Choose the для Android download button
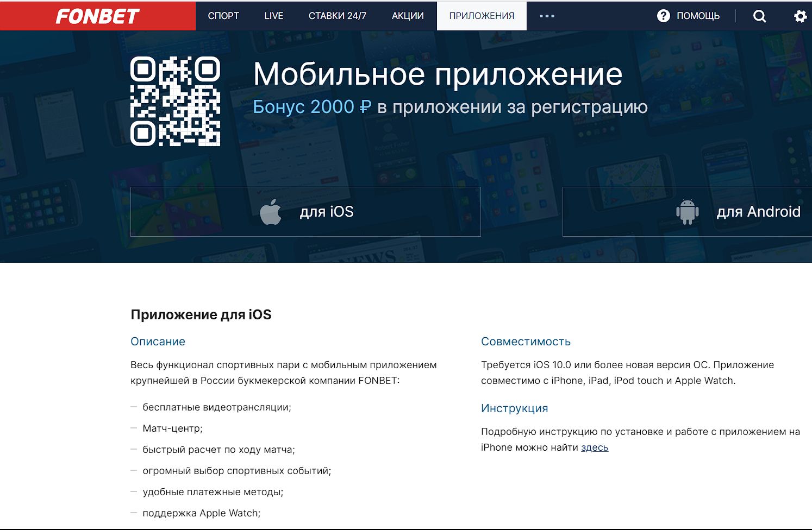 point(688,212)
